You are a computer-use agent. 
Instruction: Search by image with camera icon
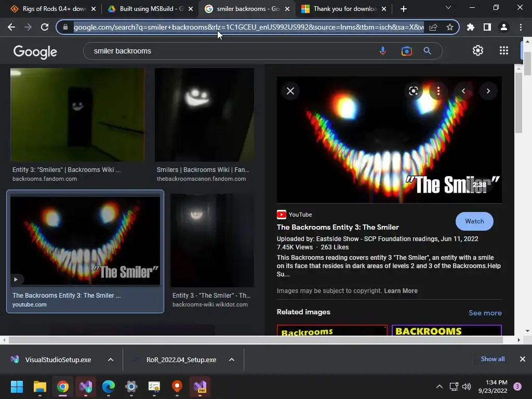coord(406,51)
